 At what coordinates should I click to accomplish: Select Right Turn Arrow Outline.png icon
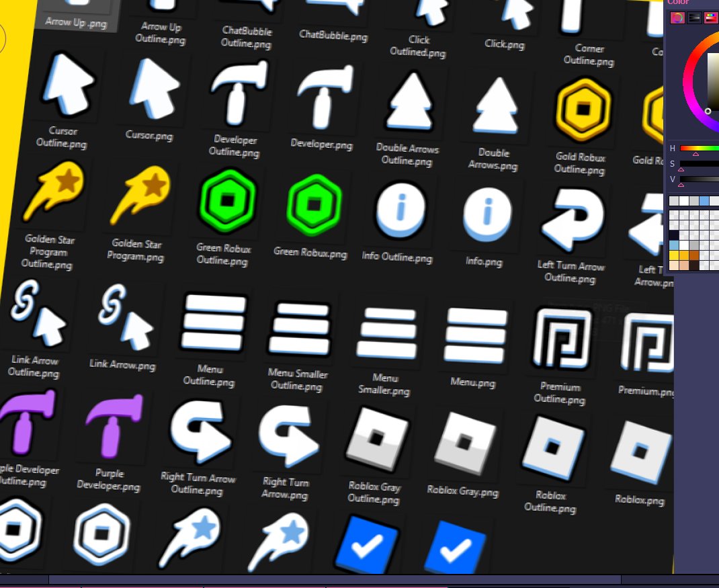[x=200, y=432]
